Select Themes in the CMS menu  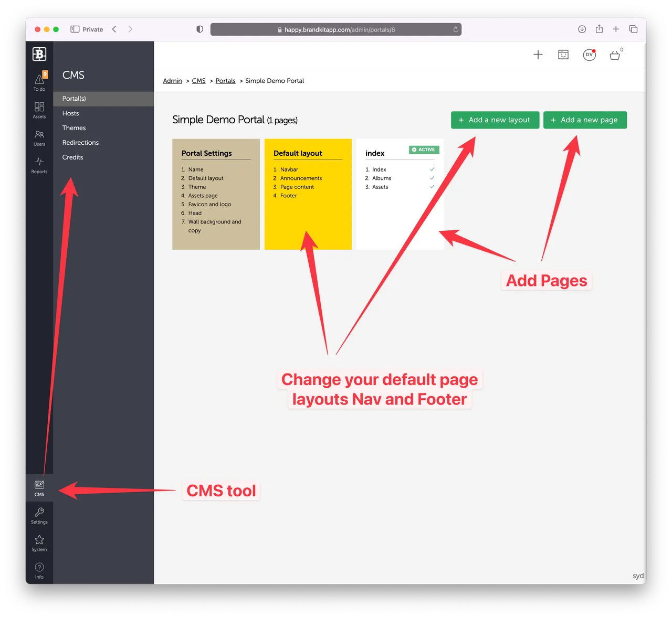click(x=73, y=127)
